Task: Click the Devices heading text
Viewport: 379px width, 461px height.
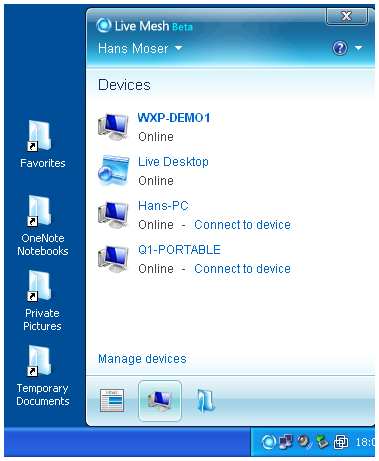Action: tap(124, 85)
